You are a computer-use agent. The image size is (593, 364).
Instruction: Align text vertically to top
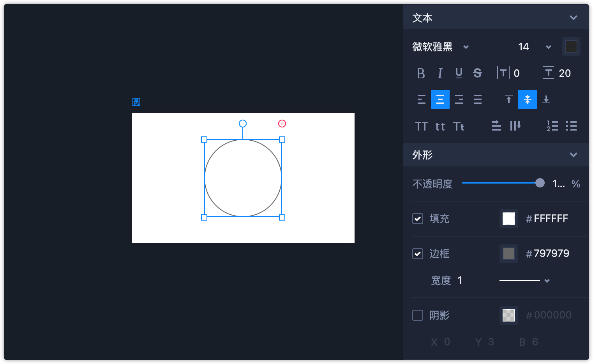(508, 99)
